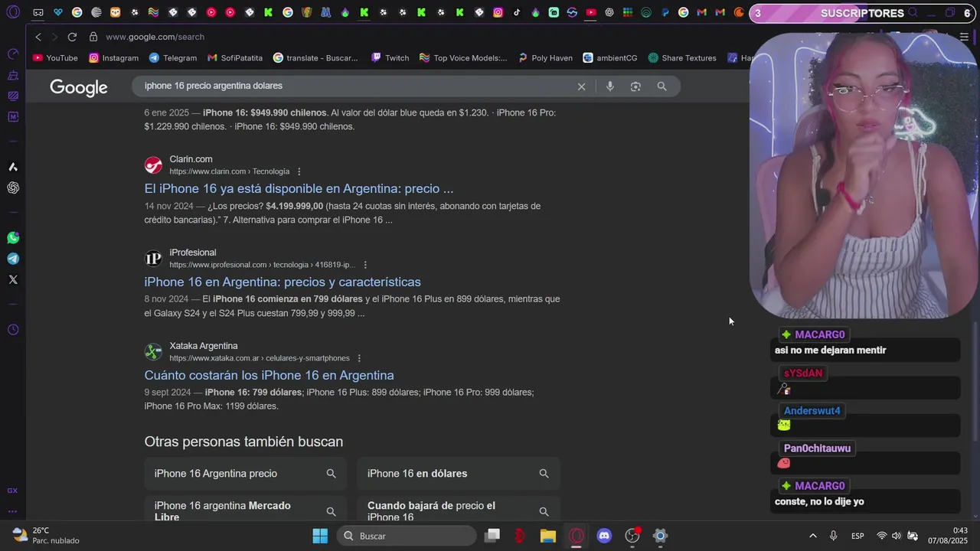Open GX Control speedometer icon in sidebar
Screen dimensions: 980x551
pos(13,54)
